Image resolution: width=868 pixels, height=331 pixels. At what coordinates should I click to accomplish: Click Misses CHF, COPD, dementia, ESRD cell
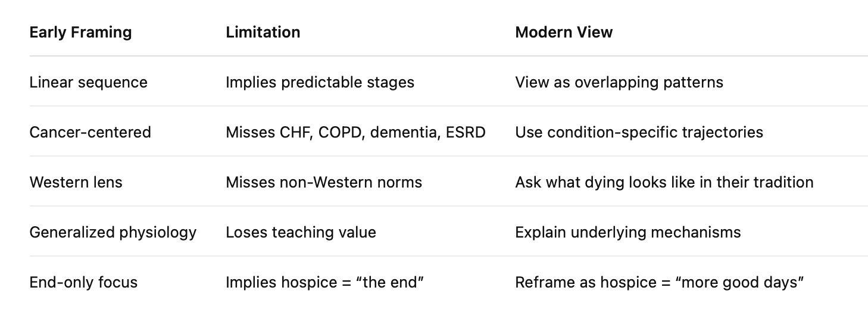pyautogui.click(x=355, y=132)
